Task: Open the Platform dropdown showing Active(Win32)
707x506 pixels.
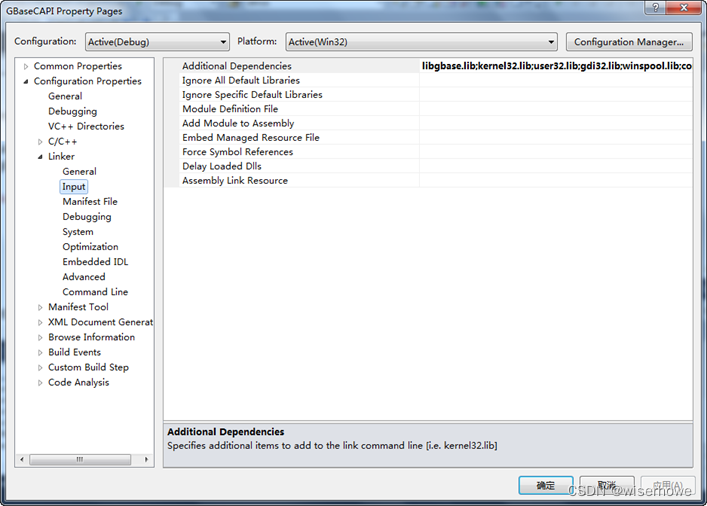Action: point(422,42)
